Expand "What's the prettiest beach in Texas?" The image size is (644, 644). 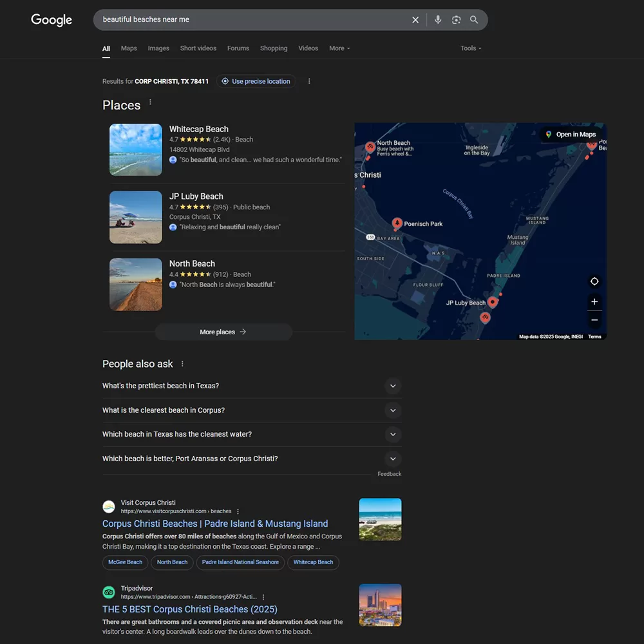tap(251, 386)
